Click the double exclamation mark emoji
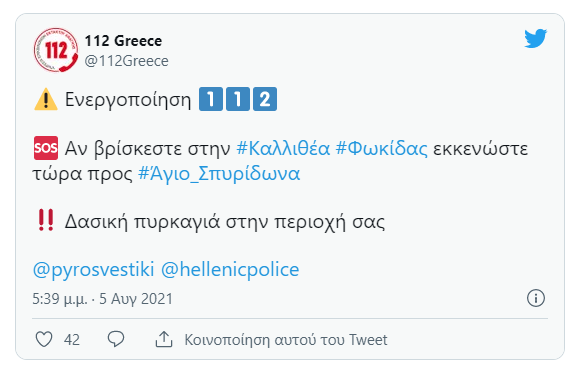576x381 pixels. (x=46, y=220)
